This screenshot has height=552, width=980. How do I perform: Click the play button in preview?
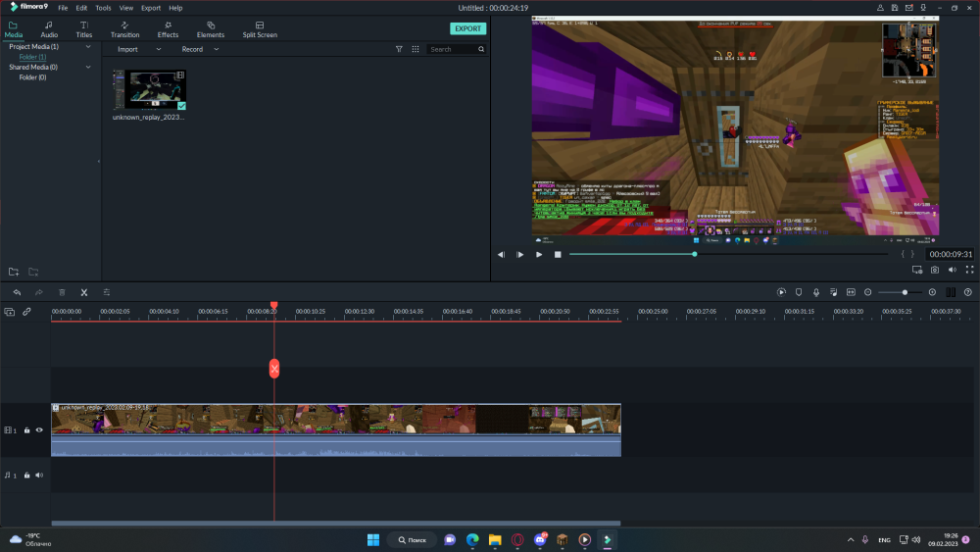pyautogui.click(x=539, y=255)
